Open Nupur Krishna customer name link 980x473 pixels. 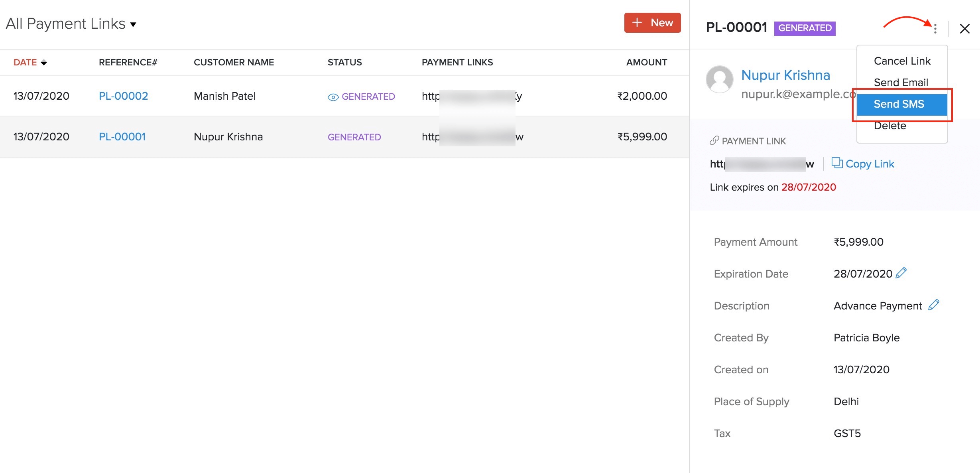click(x=785, y=75)
